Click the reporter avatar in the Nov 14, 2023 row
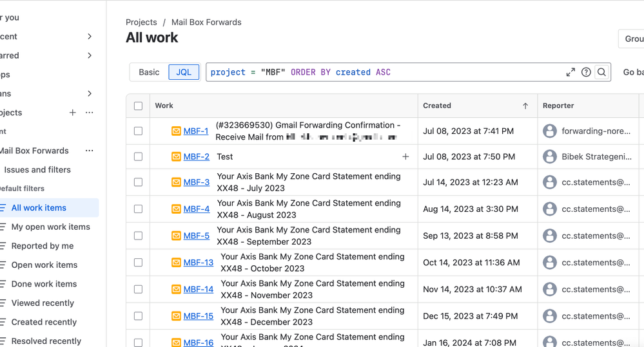This screenshot has width=644, height=347. [x=549, y=289]
